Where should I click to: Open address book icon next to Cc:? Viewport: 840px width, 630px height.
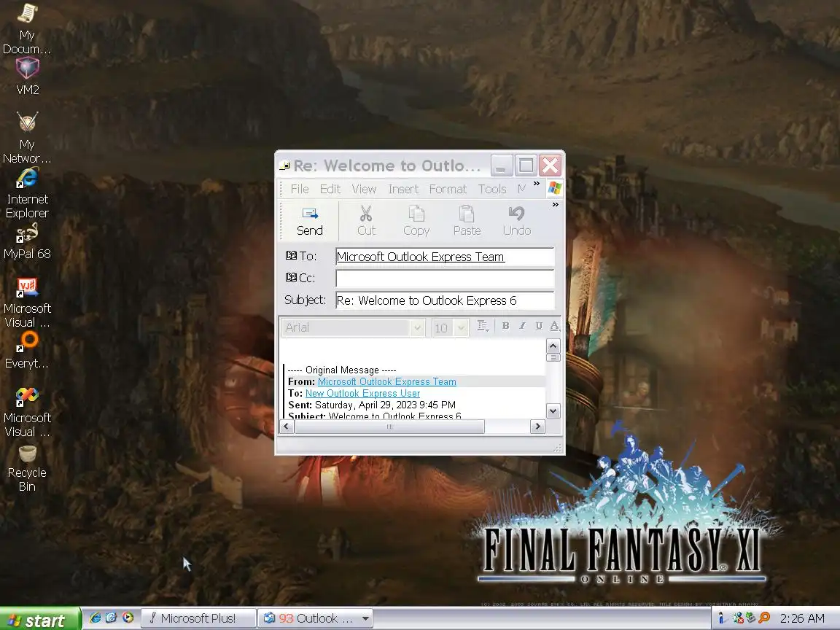click(x=291, y=278)
